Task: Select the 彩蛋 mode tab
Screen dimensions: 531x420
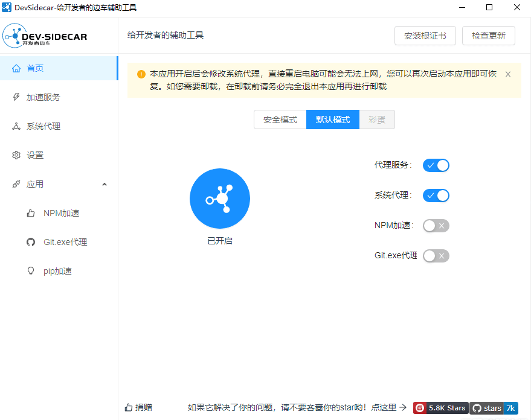Action: [x=377, y=119]
